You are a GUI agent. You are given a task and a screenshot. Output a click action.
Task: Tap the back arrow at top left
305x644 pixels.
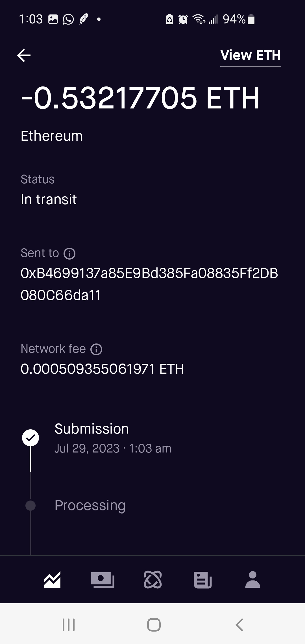coord(24,55)
